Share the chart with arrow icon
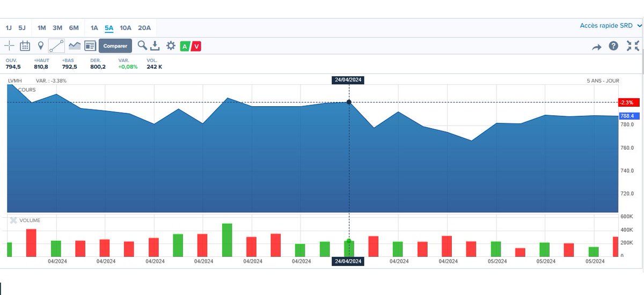Viewport: 644px width, 295px height. pyautogui.click(x=597, y=47)
